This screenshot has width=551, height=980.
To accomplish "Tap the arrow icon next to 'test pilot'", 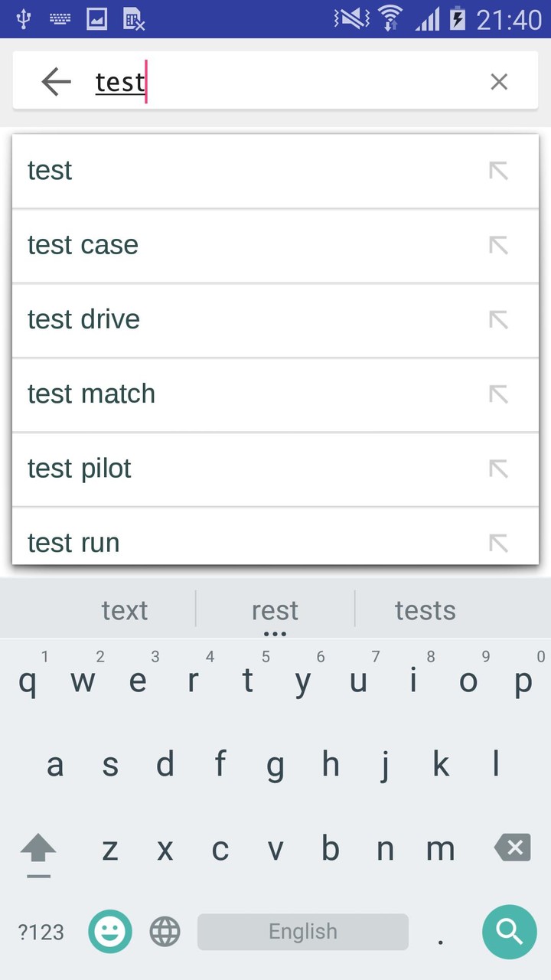I will pos(498,468).
